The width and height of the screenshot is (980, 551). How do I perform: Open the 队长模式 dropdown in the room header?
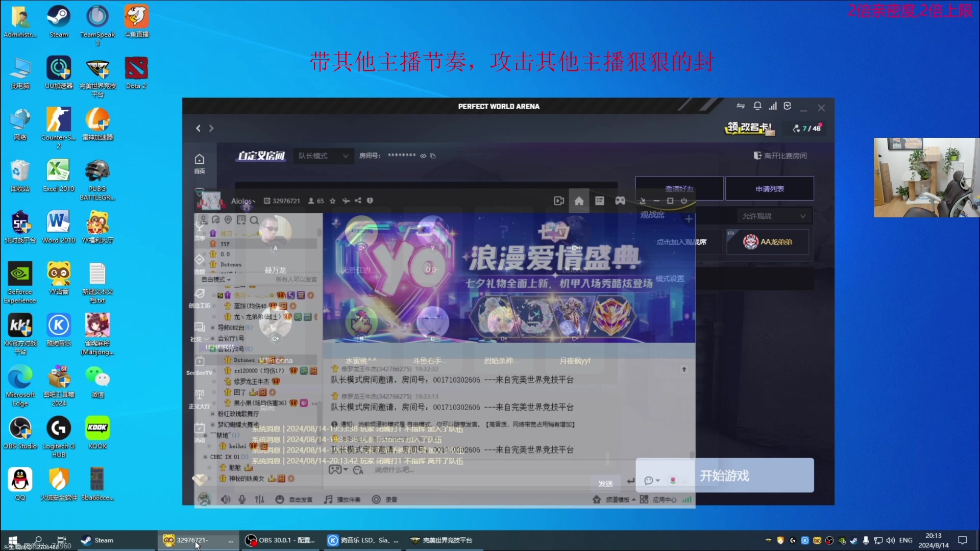[323, 156]
